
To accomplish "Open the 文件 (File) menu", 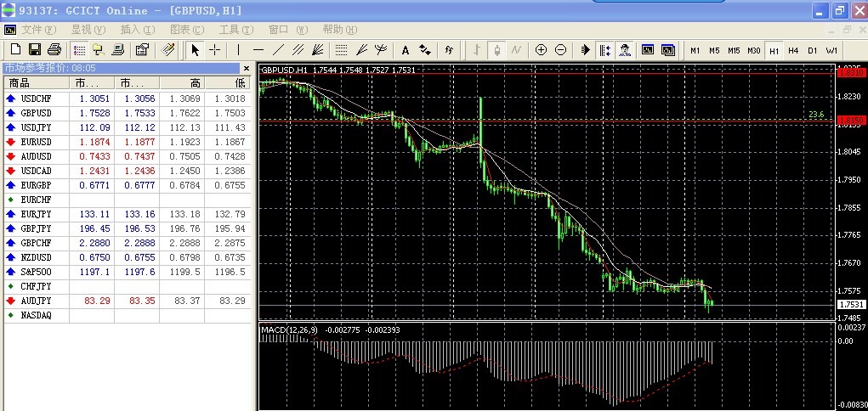I will coord(37,29).
